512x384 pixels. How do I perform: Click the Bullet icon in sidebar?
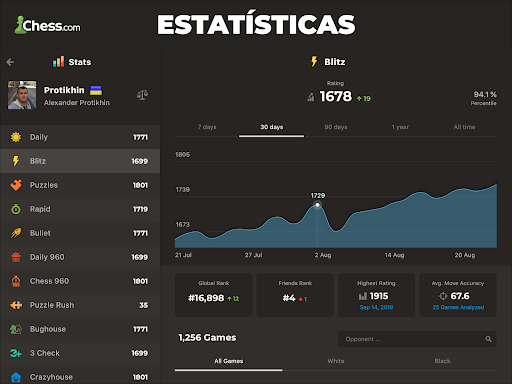16,233
